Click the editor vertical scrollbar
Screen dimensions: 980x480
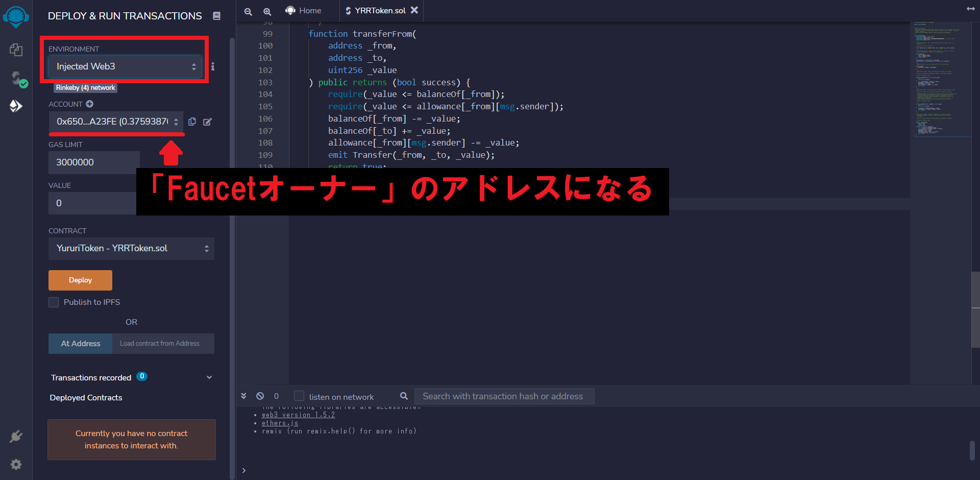click(975, 309)
